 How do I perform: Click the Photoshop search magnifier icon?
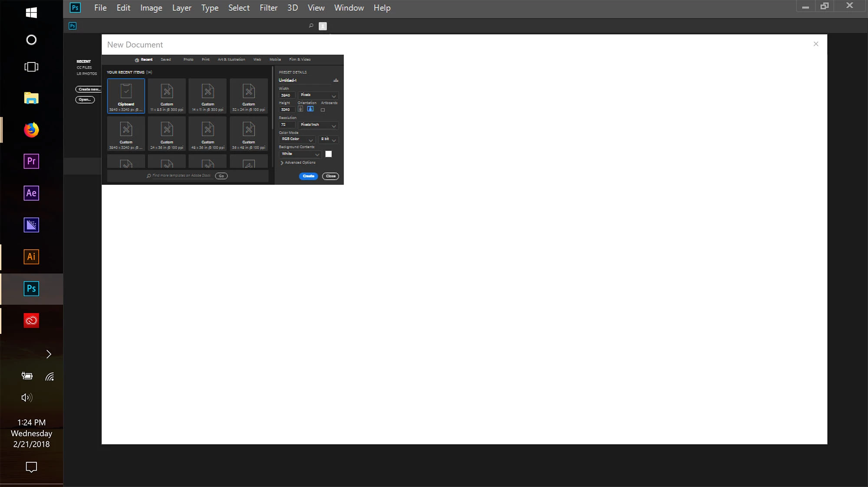click(x=311, y=26)
